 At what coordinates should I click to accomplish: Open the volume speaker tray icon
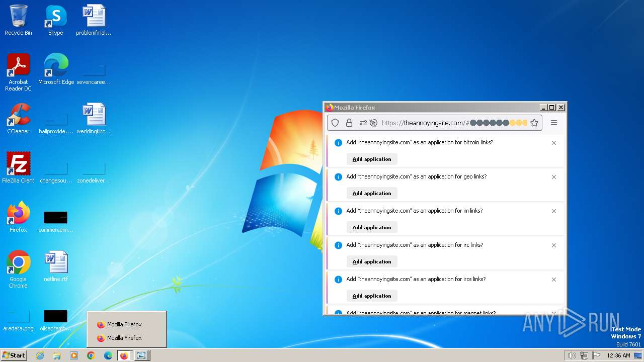572,355
